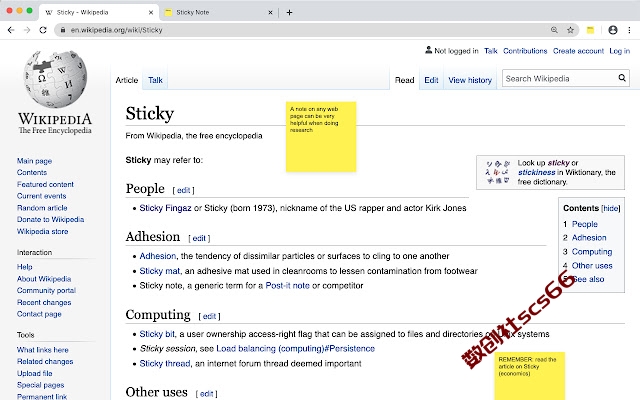
Task: Click the Wiktionary logo icon
Action: click(497, 172)
